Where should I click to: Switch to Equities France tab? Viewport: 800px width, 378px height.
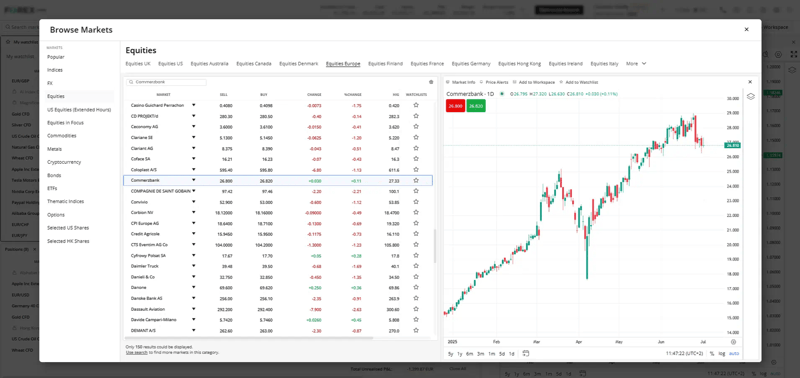point(427,64)
